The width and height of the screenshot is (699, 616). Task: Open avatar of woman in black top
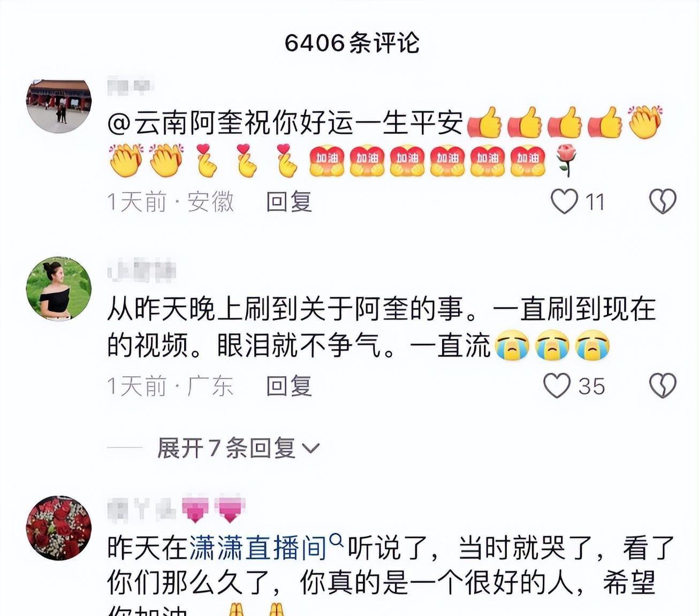(59, 289)
